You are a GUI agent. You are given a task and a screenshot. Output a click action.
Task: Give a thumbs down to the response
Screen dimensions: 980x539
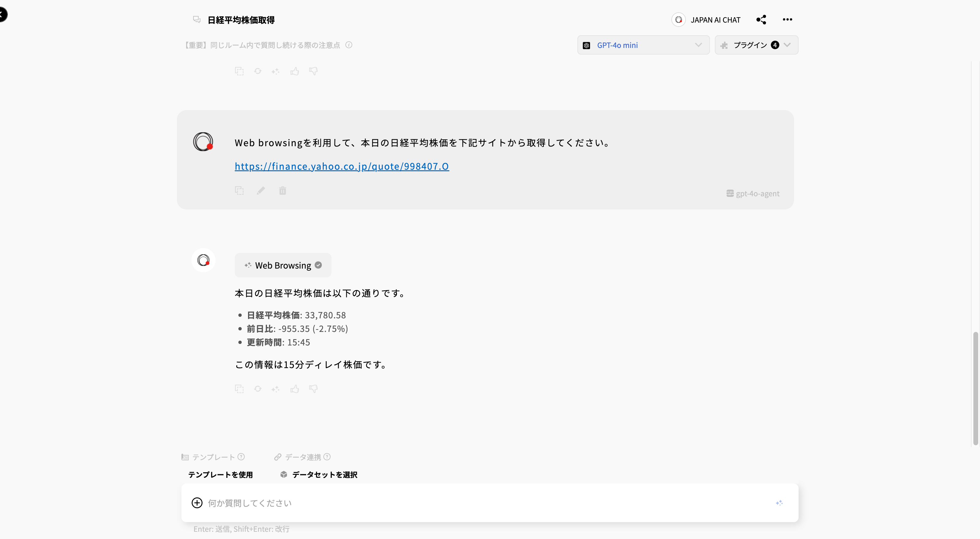[313, 389]
